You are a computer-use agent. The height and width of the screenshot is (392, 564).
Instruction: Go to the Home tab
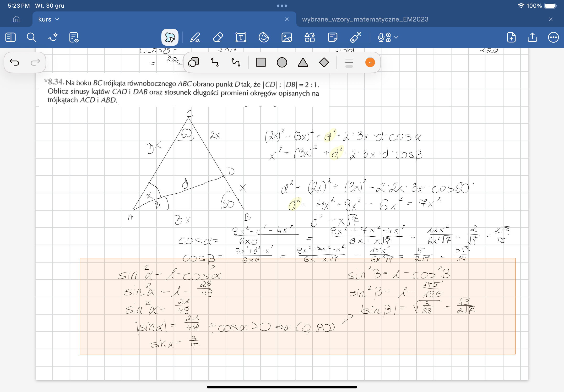click(x=16, y=19)
